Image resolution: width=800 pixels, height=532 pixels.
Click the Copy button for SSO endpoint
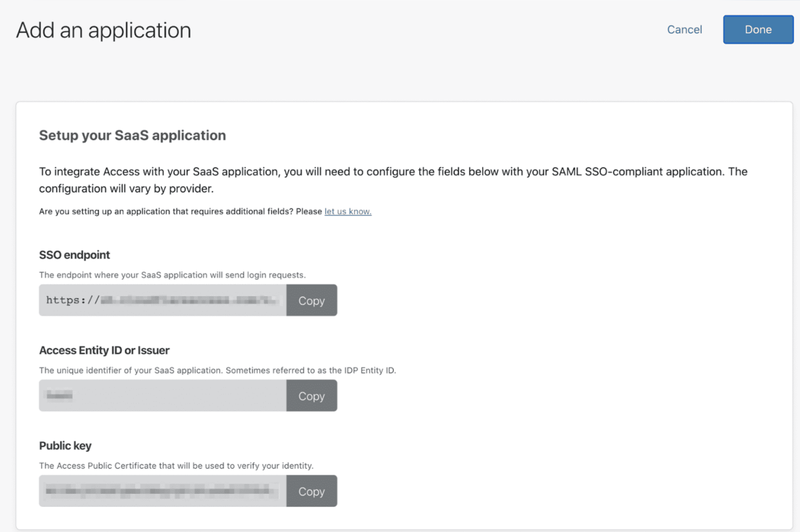(x=311, y=301)
